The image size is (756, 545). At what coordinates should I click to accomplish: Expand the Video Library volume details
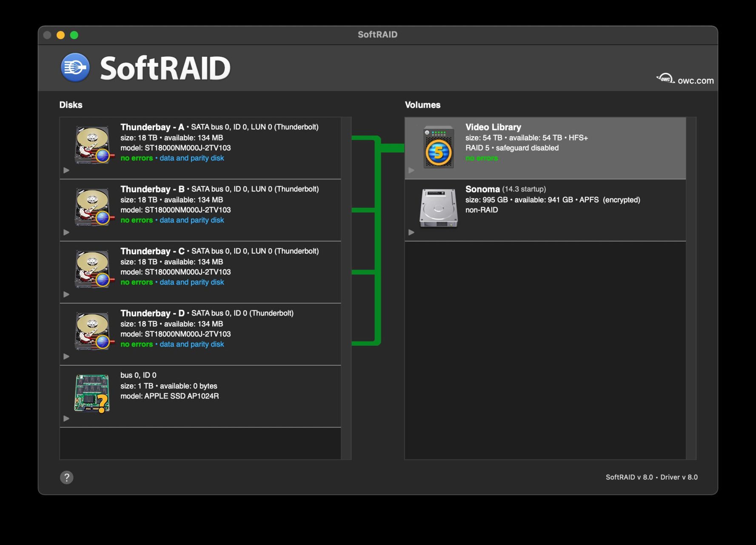pyautogui.click(x=411, y=170)
